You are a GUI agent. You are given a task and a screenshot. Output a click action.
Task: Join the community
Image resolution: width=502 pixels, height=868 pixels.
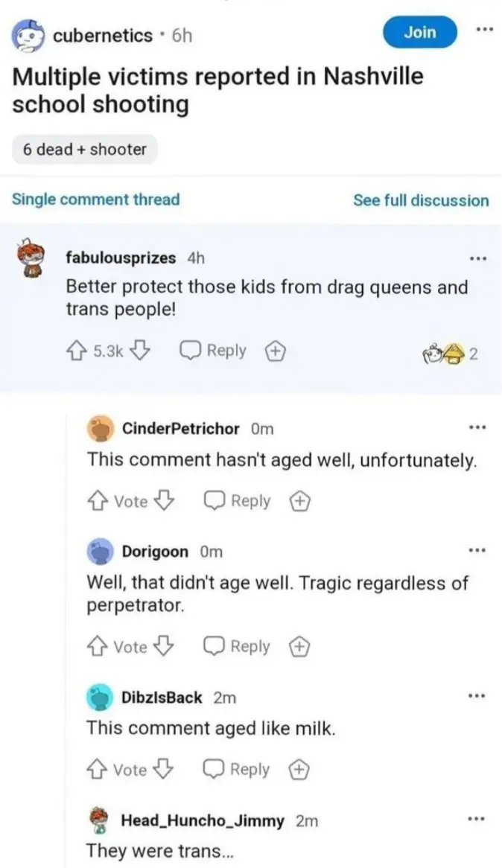[x=420, y=32]
